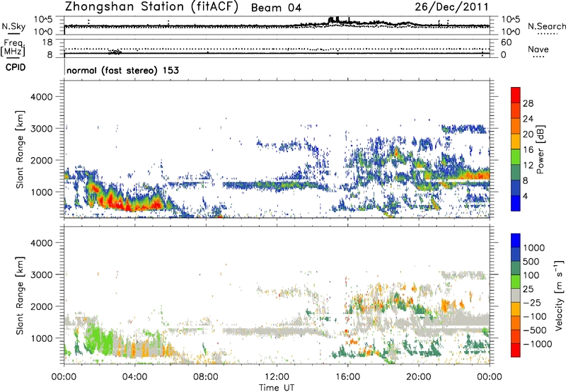This screenshot has width=566, height=392.
Task: Click the 'Power [dB]' colorbar label
Action: (x=540, y=149)
